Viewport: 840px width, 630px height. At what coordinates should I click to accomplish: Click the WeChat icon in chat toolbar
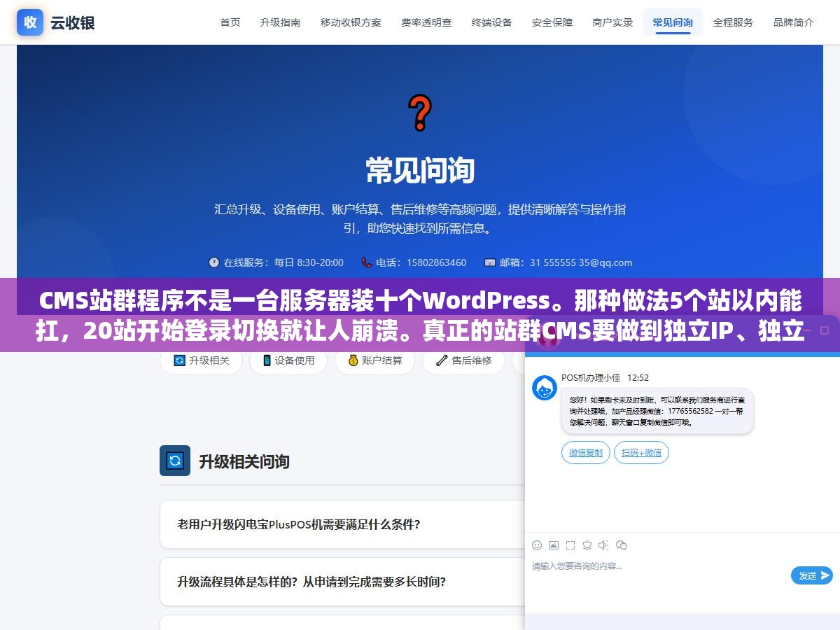coord(622,545)
